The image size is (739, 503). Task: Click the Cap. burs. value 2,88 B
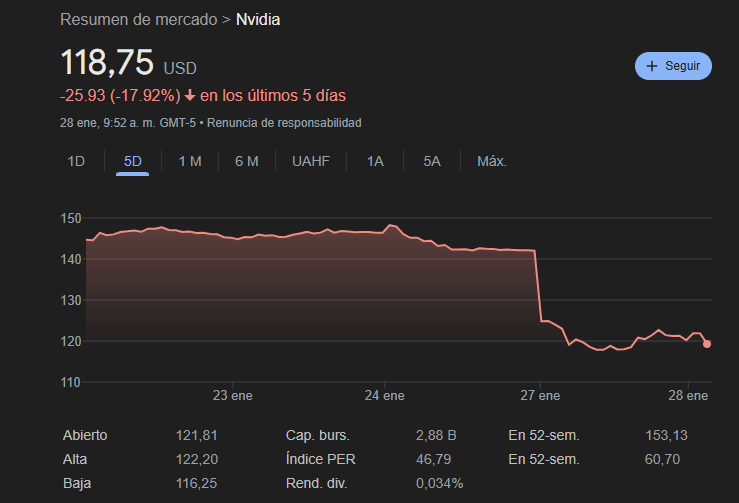(436, 435)
